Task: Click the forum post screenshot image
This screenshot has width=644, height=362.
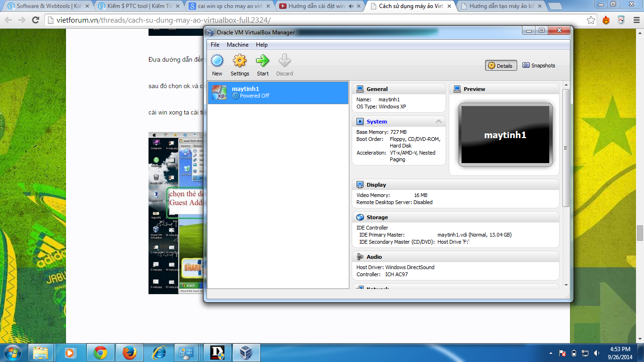Action: (x=176, y=213)
